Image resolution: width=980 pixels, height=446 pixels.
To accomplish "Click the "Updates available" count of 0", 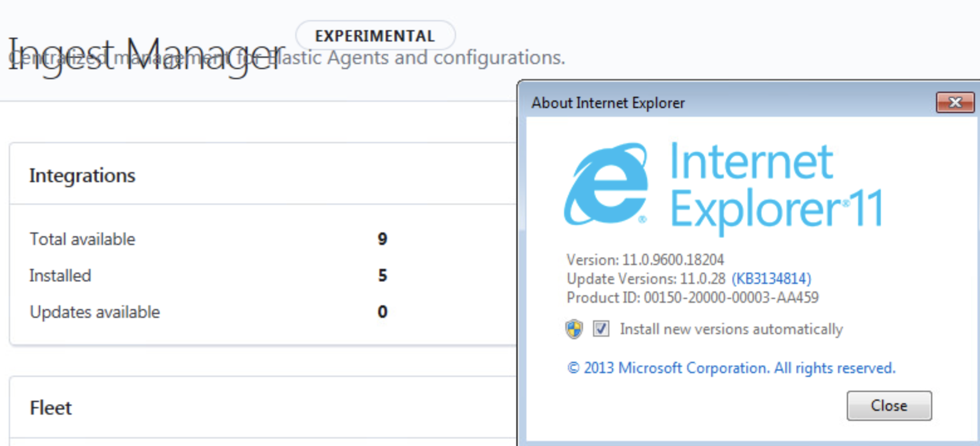I will tap(384, 312).
